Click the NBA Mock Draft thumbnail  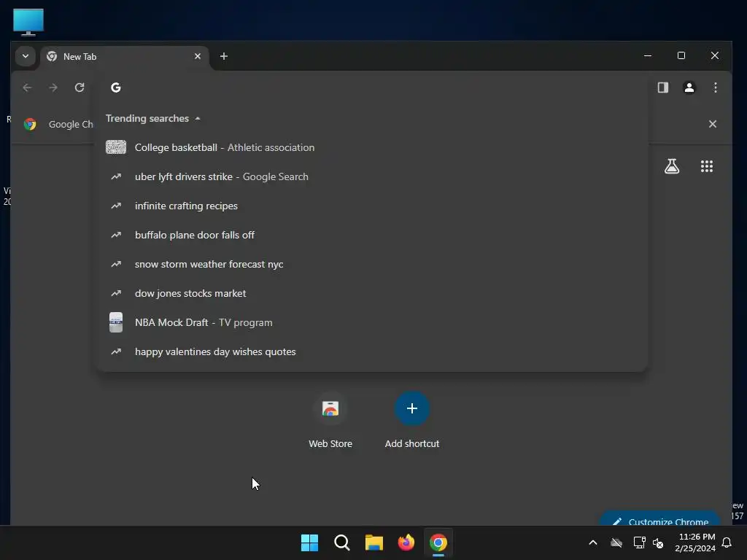116,322
